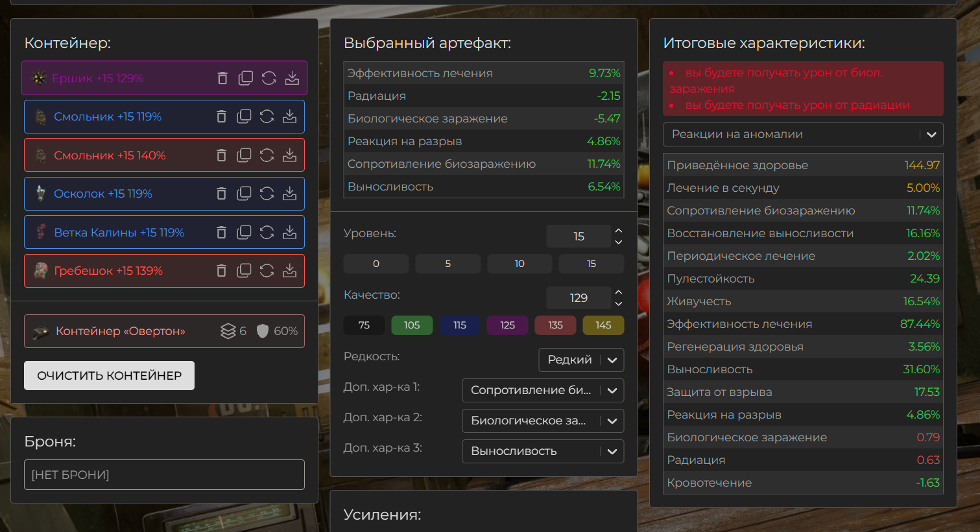
Task: Set level preset to 5
Action: click(448, 264)
